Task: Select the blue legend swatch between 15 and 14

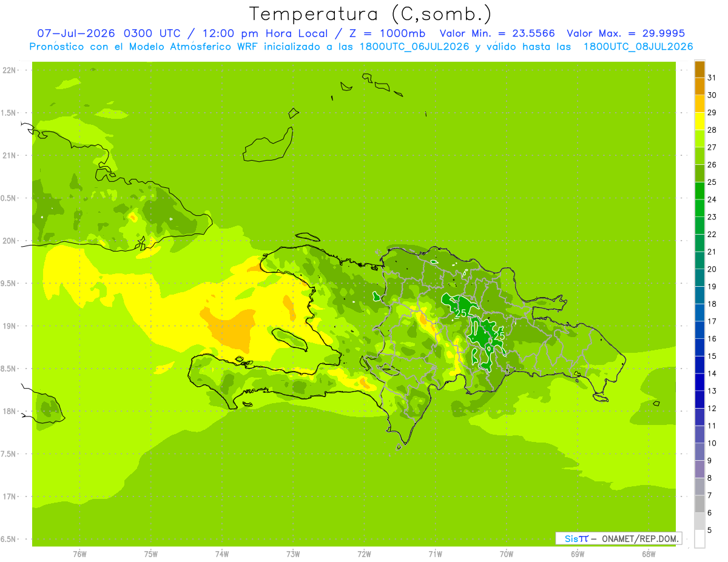Action: coord(699,365)
